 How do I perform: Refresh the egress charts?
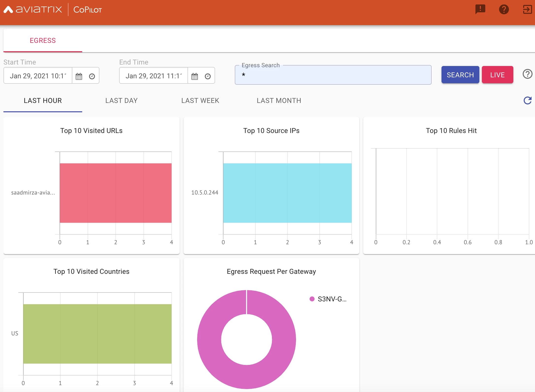coord(527,100)
